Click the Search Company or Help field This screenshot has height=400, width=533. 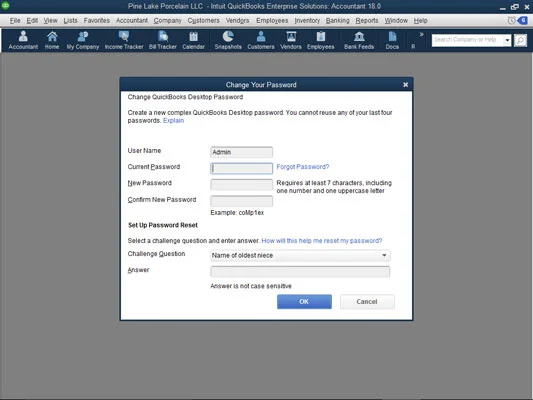click(x=468, y=40)
